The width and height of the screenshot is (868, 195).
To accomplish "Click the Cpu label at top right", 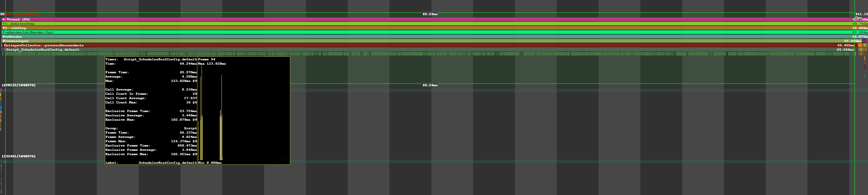I will pyautogui.click(x=858, y=17).
